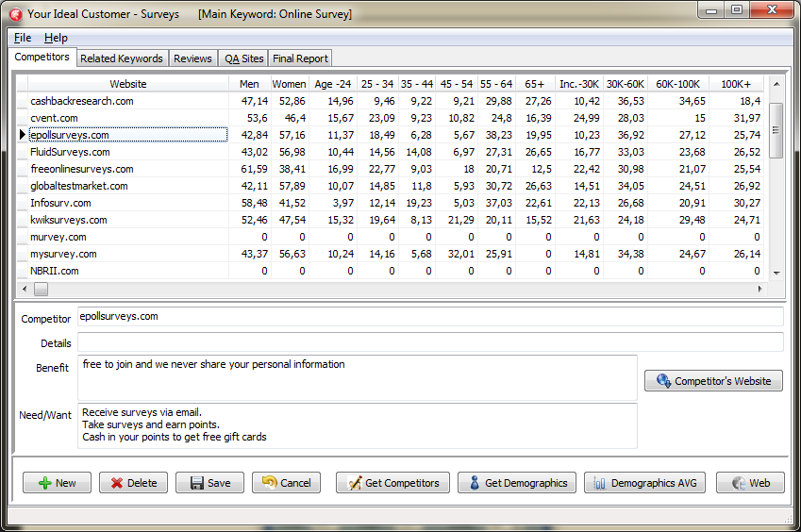
Task: Click the Cancel undo arrow button
Action: tap(286, 482)
